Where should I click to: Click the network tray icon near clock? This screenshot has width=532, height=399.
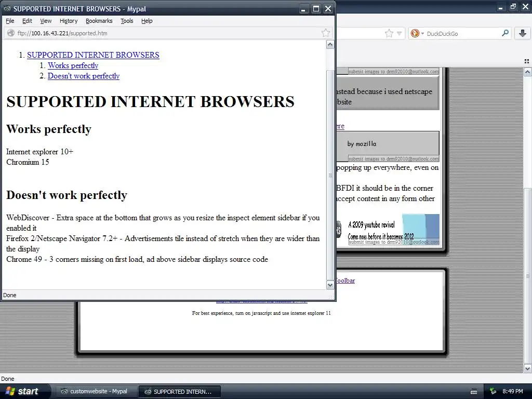click(493, 392)
